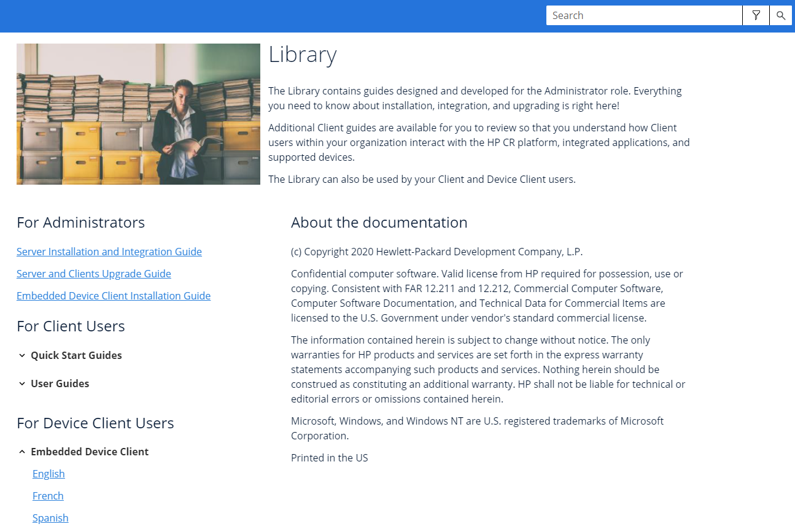Click the For Administrators heading
The width and height of the screenshot is (795, 532).
(81, 222)
